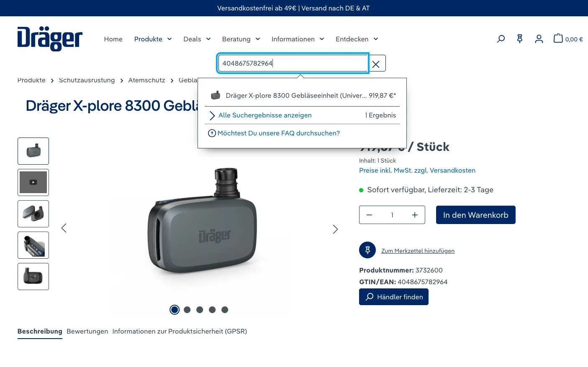Open the user account icon

539,39
